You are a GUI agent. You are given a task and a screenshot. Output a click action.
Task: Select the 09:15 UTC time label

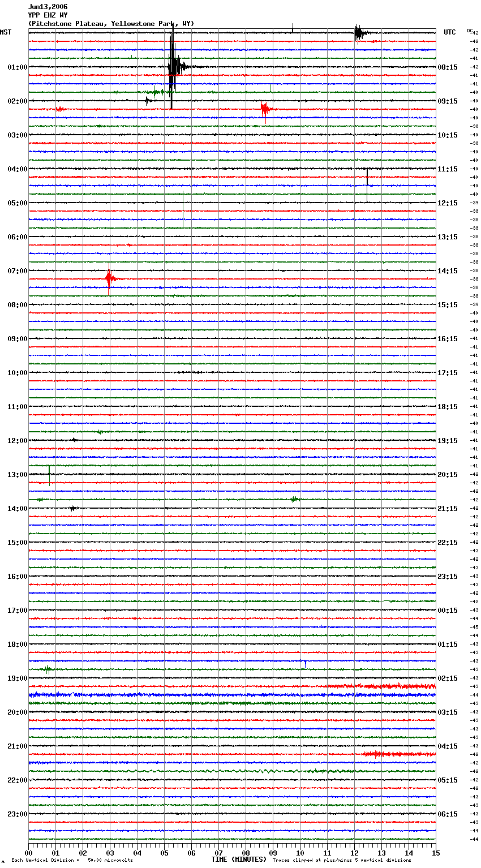coord(448,101)
